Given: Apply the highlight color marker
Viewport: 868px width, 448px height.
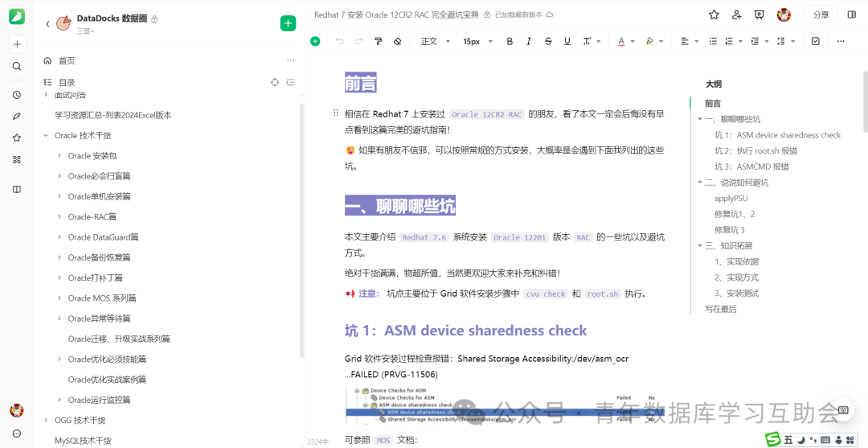Looking at the screenshot, I should pyautogui.click(x=650, y=41).
